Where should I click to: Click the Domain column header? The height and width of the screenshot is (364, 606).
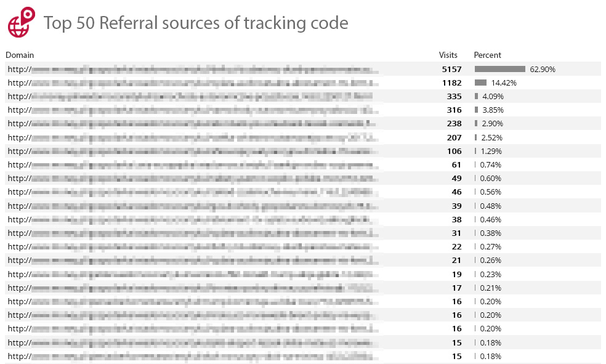point(20,55)
